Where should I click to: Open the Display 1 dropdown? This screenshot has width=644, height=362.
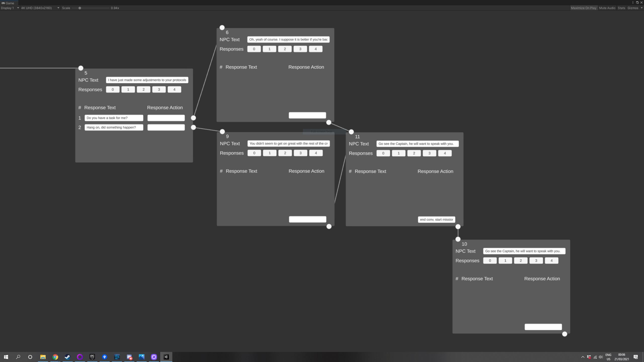[10, 8]
